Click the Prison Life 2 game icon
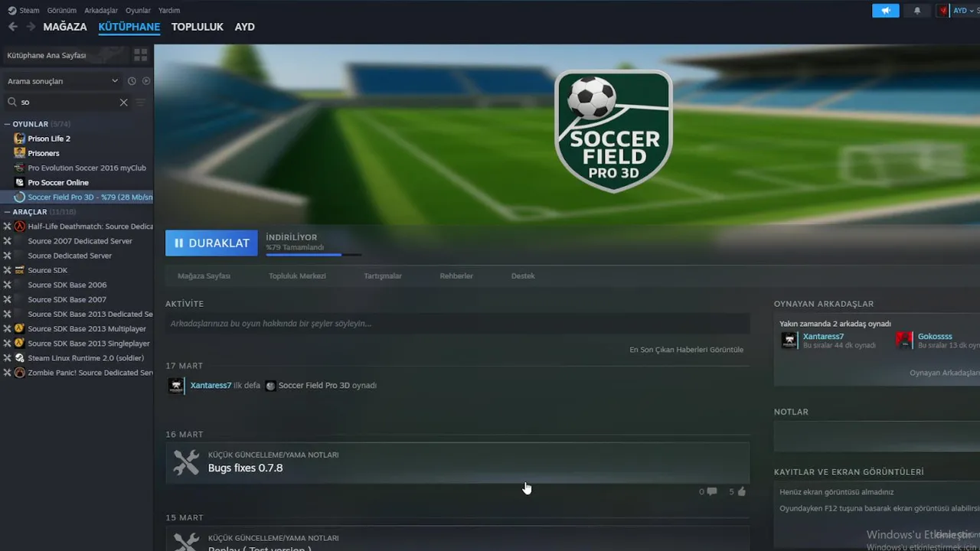Image resolution: width=980 pixels, height=551 pixels. (19, 139)
